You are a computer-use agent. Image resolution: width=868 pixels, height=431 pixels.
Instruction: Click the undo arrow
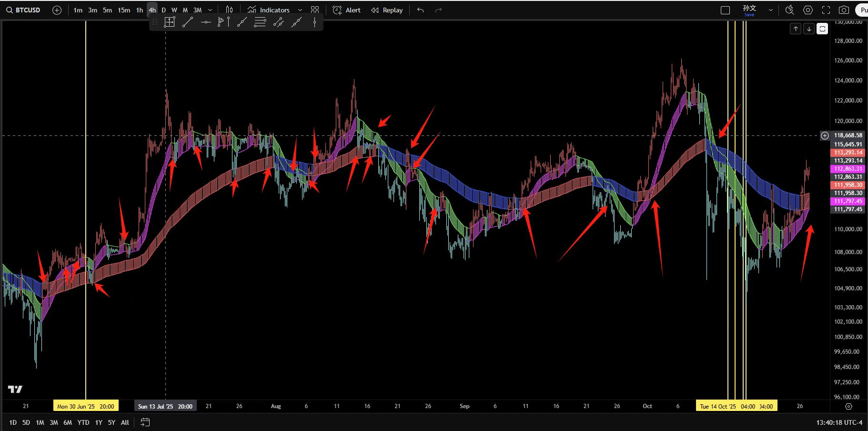(420, 10)
